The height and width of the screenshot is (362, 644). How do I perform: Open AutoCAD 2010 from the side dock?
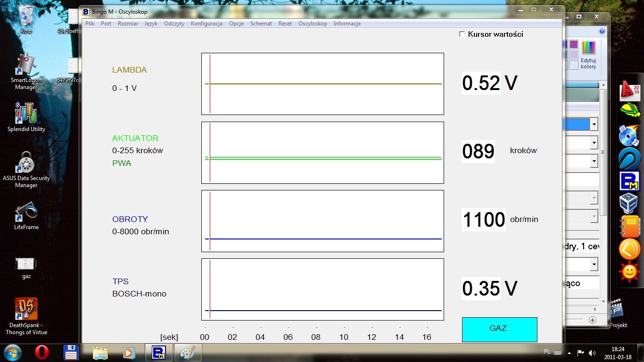tap(629, 91)
